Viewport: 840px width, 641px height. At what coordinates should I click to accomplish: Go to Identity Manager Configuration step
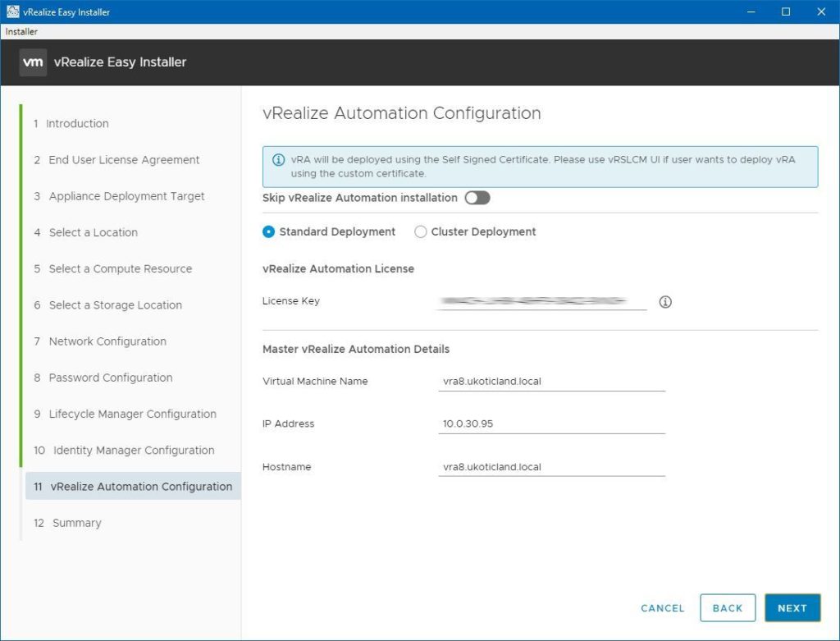(x=125, y=451)
